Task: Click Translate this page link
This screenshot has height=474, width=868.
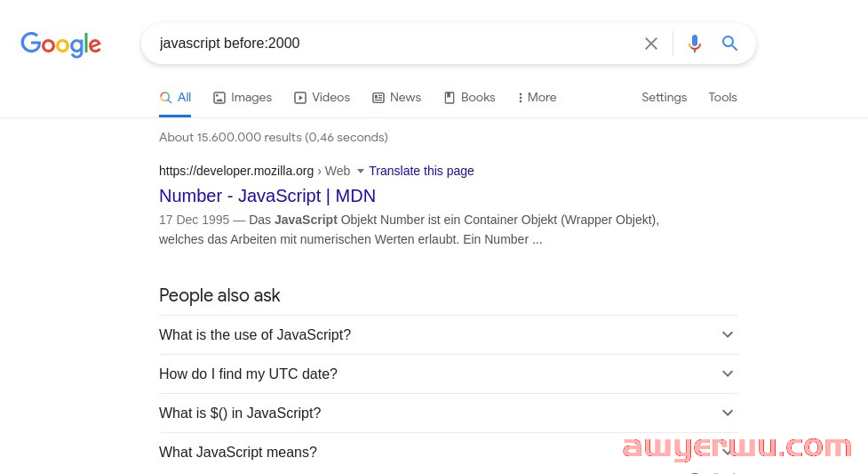Action: click(421, 171)
